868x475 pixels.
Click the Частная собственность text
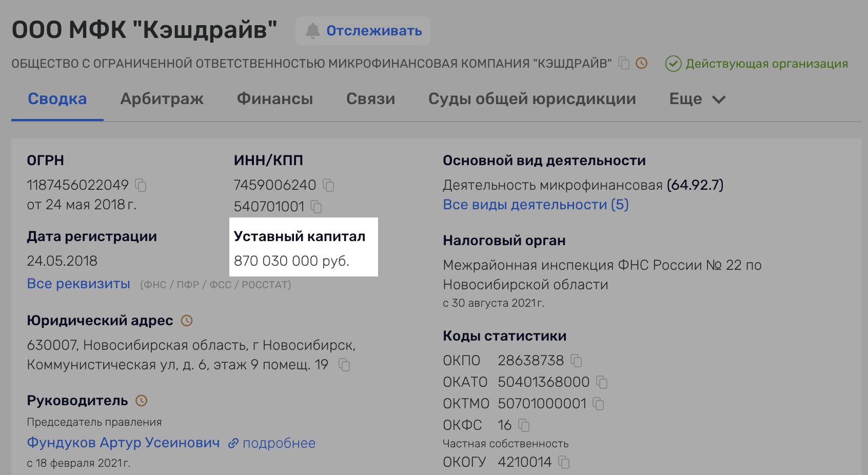coord(505,444)
